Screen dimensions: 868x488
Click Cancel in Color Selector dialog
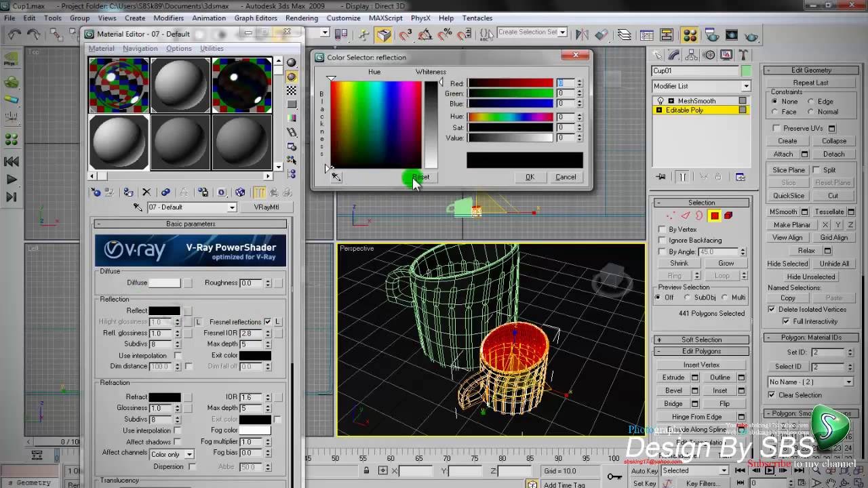point(566,177)
